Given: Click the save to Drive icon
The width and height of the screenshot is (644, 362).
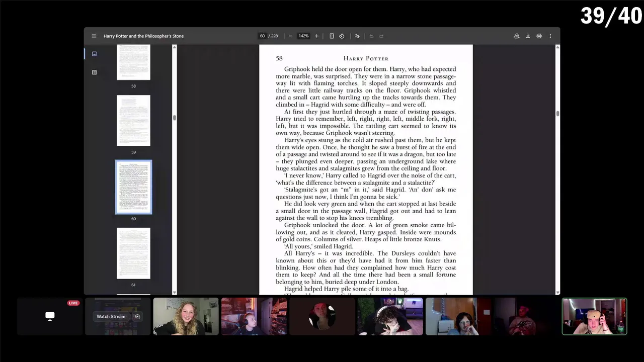Looking at the screenshot, I should pos(517,36).
